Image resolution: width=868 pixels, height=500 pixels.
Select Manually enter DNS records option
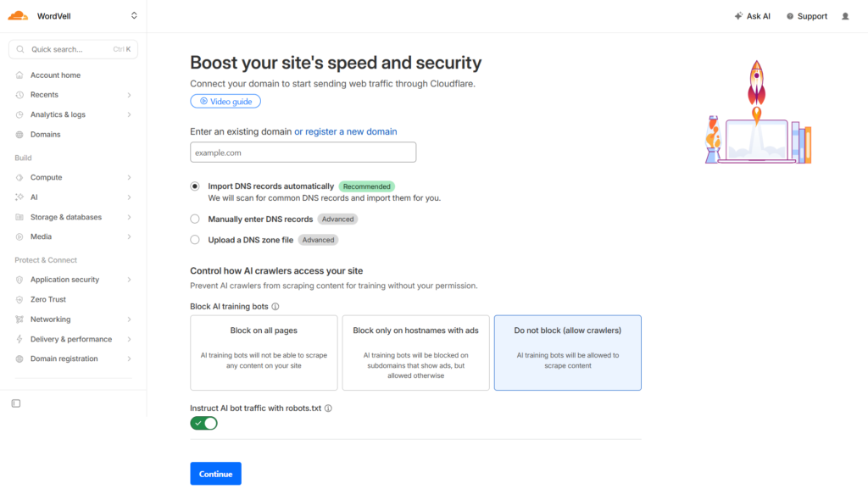pyautogui.click(x=195, y=219)
